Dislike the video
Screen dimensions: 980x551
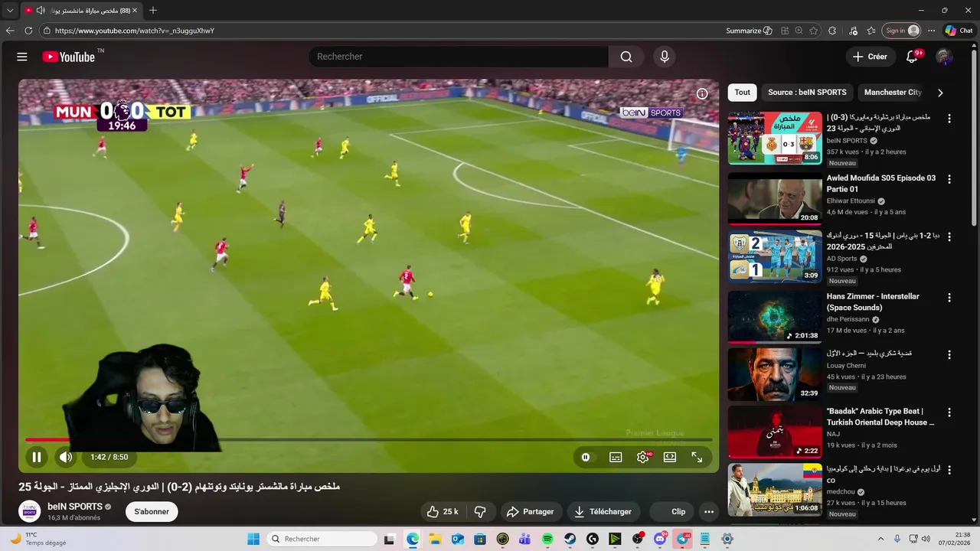click(480, 511)
